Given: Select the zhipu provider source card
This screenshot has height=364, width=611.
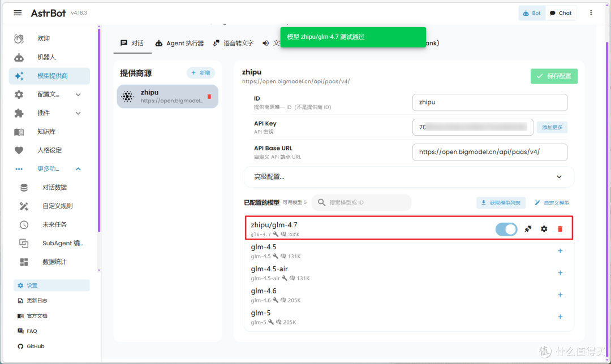Looking at the screenshot, I should point(167,96).
